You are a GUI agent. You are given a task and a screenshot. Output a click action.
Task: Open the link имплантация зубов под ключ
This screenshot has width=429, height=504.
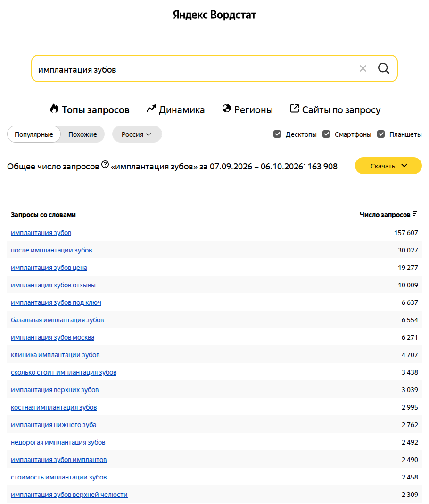point(56,302)
